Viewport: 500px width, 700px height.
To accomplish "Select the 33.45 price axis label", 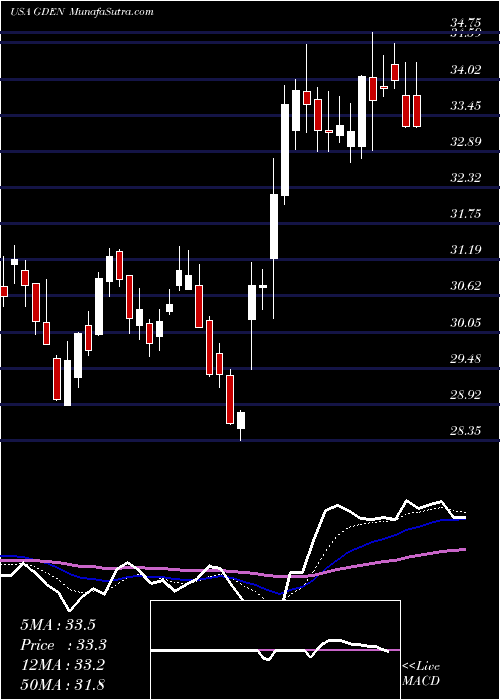I will [465, 106].
